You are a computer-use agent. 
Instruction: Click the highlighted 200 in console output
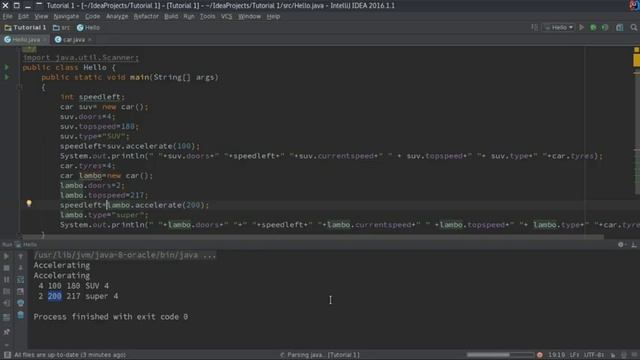coord(55,296)
